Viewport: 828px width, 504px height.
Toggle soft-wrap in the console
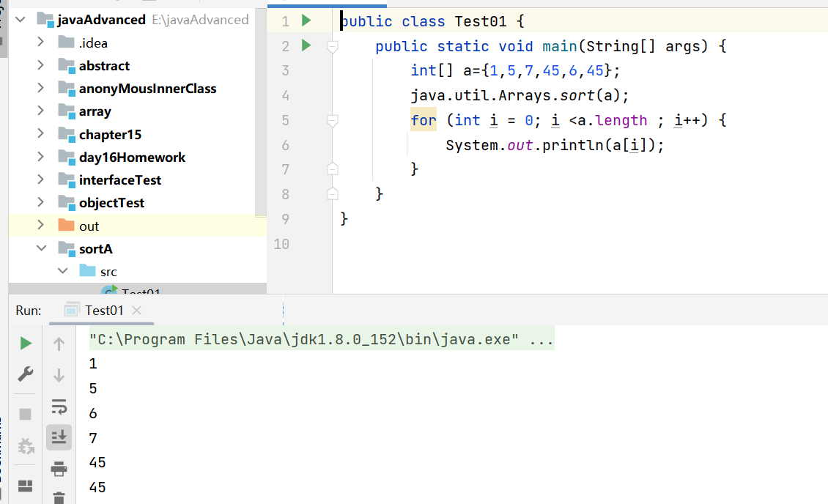click(x=59, y=407)
